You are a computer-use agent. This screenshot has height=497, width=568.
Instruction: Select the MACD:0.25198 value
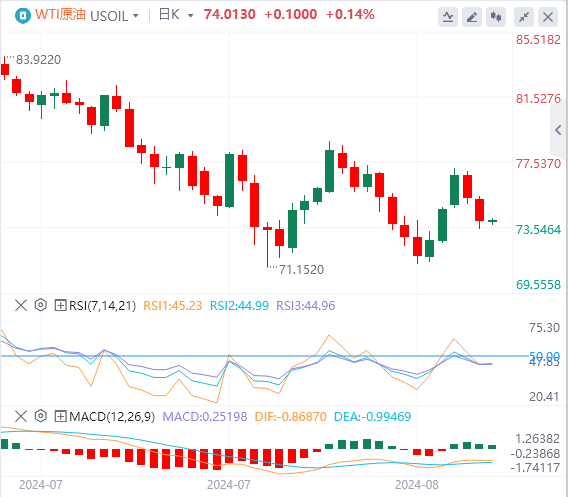pyautogui.click(x=205, y=417)
